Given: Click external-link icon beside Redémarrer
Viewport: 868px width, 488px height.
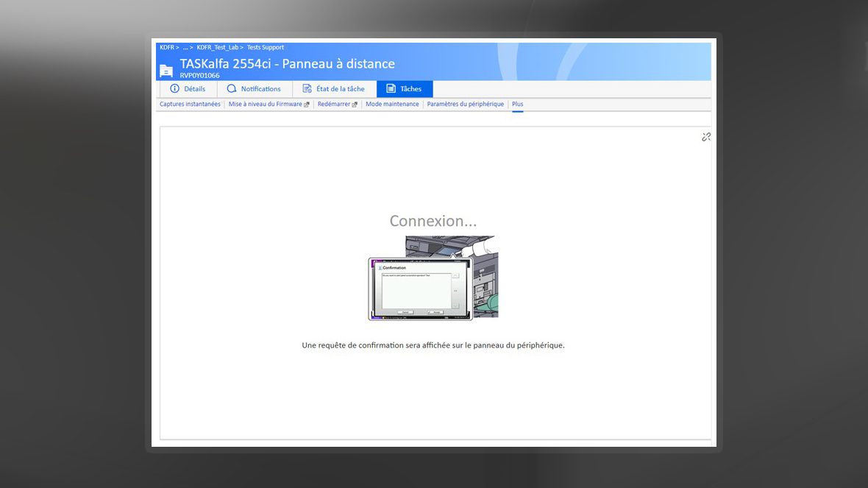Looking at the screenshot, I should [355, 105].
